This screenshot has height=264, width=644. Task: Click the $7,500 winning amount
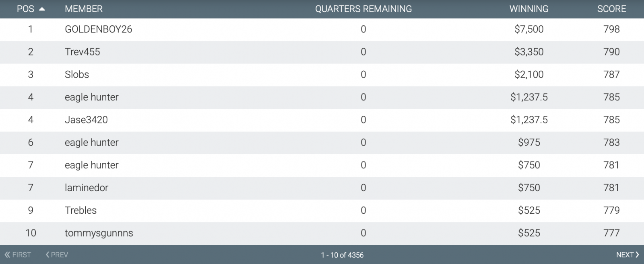(529, 29)
